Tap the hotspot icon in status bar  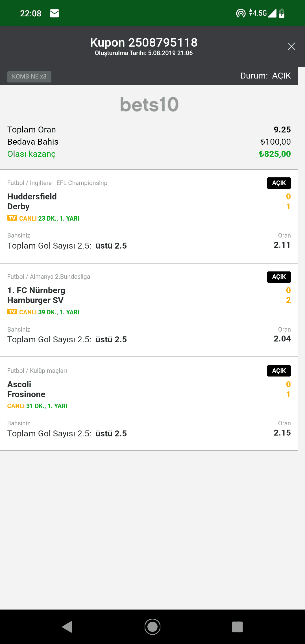(241, 13)
